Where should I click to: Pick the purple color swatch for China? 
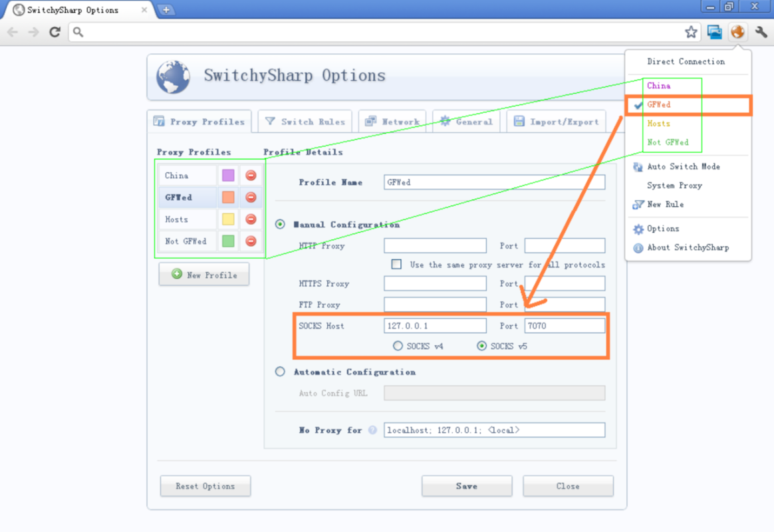click(x=228, y=175)
